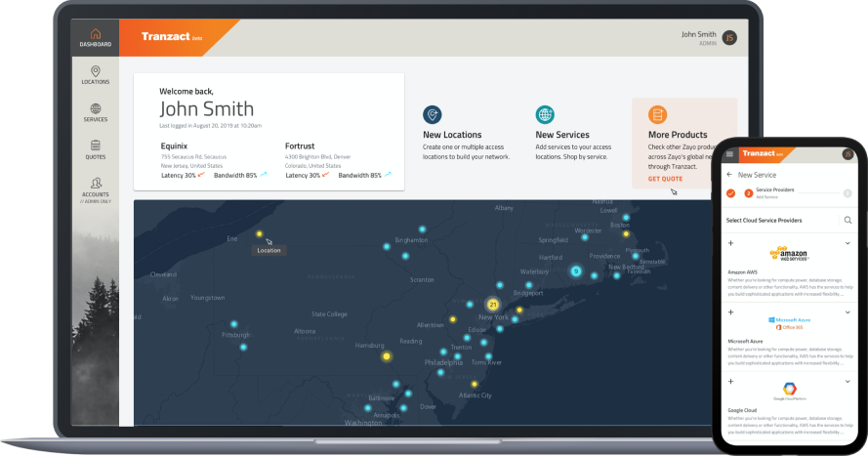Add Amazon AWS with the plus button
The image size is (868, 456).
pos(730,243)
